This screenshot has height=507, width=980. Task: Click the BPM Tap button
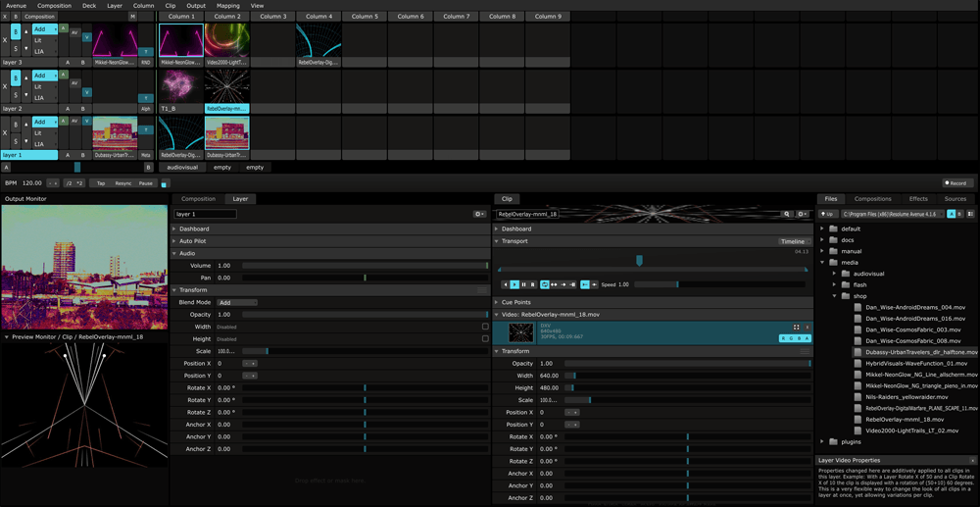pos(100,183)
